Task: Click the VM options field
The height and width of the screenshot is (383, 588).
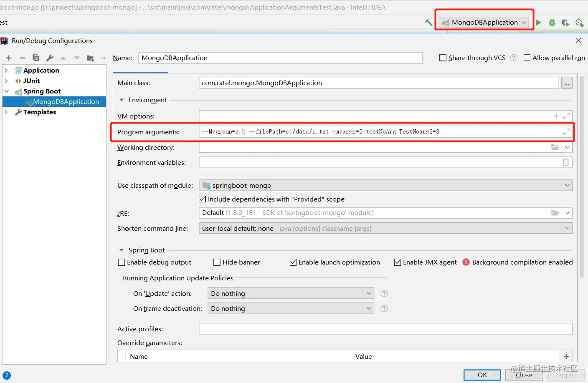Action: tap(385, 116)
